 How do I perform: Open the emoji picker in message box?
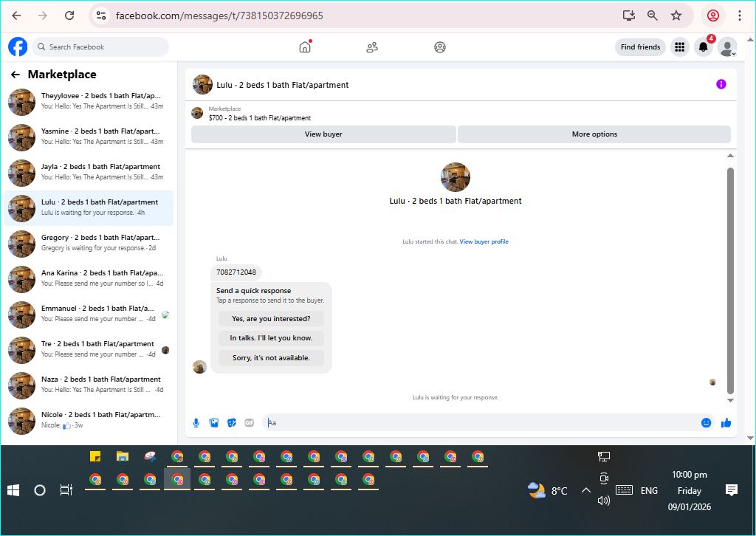coord(706,423)
